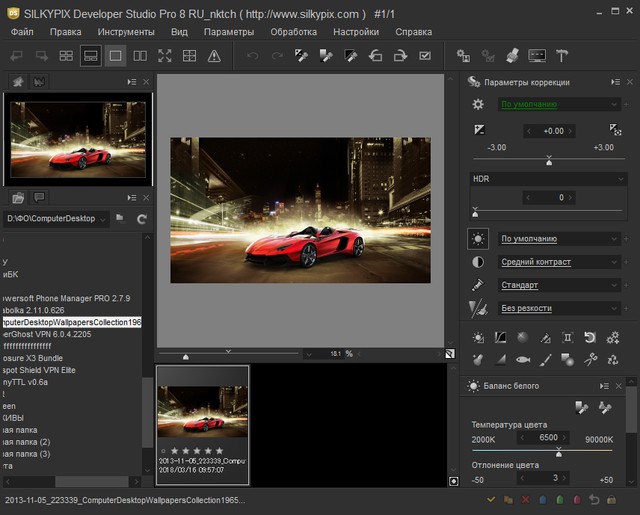The image size is (640, 515).
Task: Click the rotate left icon in toolbar
Action: click(x=375, y=56)
